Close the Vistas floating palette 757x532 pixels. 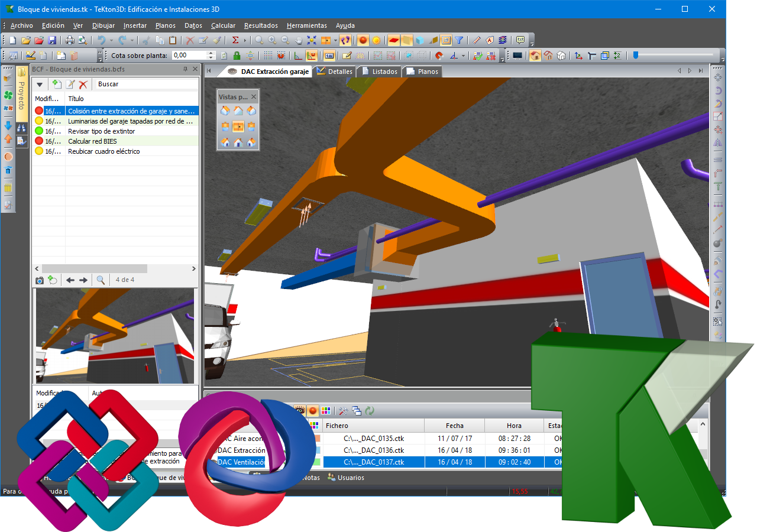[x=254, y=97]
